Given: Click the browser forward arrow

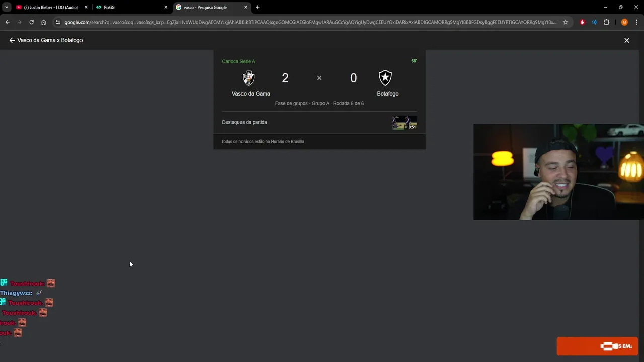Looking at the screenshot, I should click(x=19, y=22).
